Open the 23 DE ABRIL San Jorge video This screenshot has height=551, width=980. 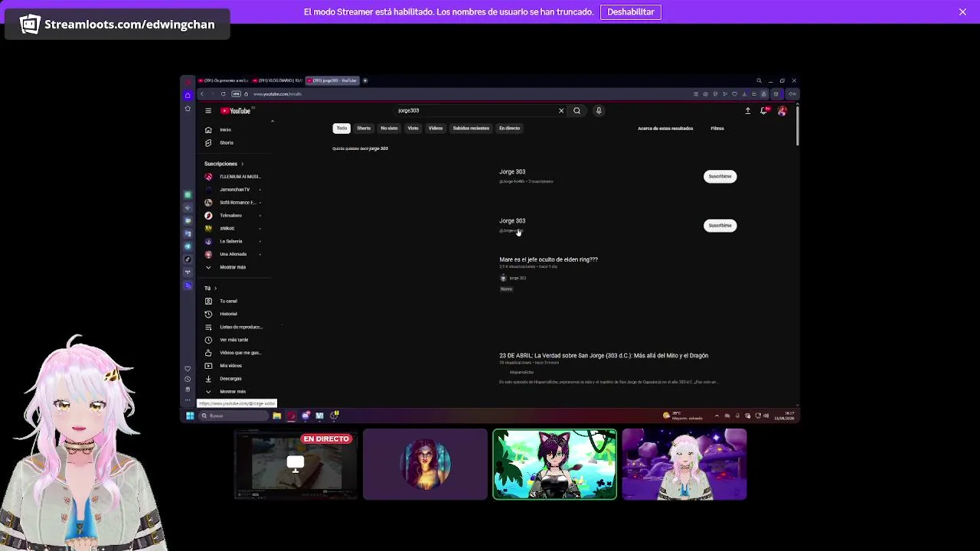[603, 356]
